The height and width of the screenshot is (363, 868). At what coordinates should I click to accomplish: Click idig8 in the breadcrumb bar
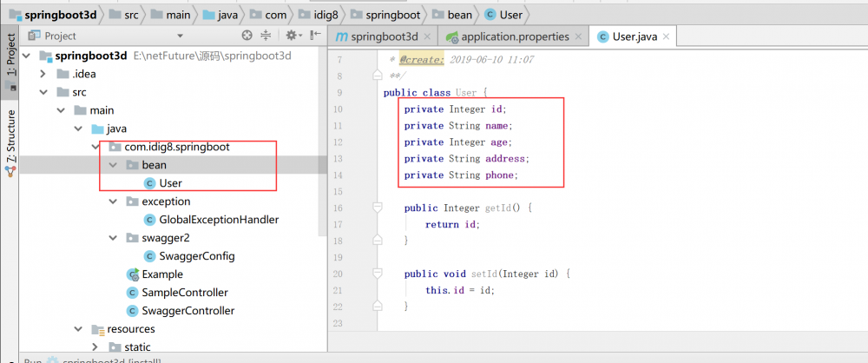[x=319, y=15]
